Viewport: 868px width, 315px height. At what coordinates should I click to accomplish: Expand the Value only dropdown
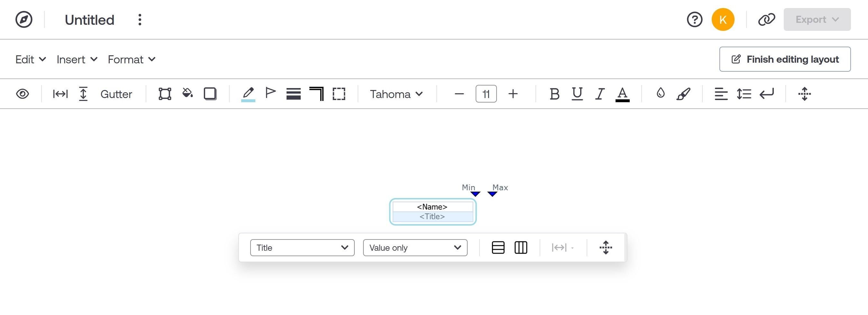click(x=415, y=248)
